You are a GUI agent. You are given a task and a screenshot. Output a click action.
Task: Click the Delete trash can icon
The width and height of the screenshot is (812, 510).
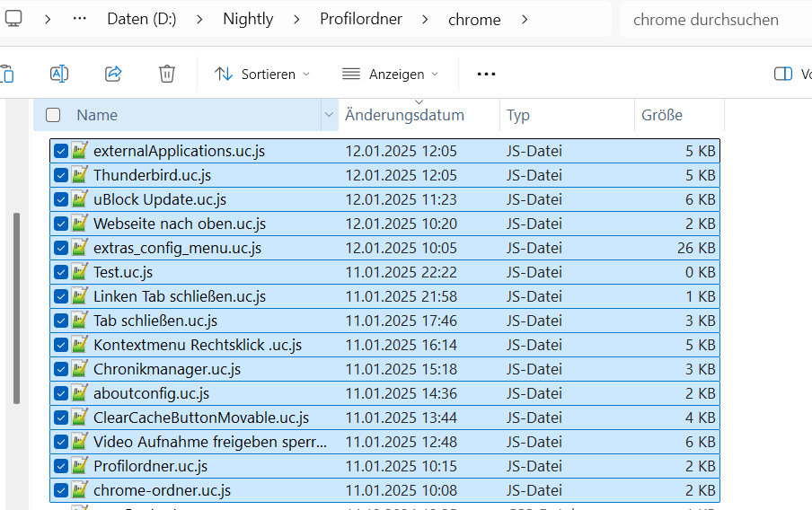pyautogui.click(x=167, y=74)
